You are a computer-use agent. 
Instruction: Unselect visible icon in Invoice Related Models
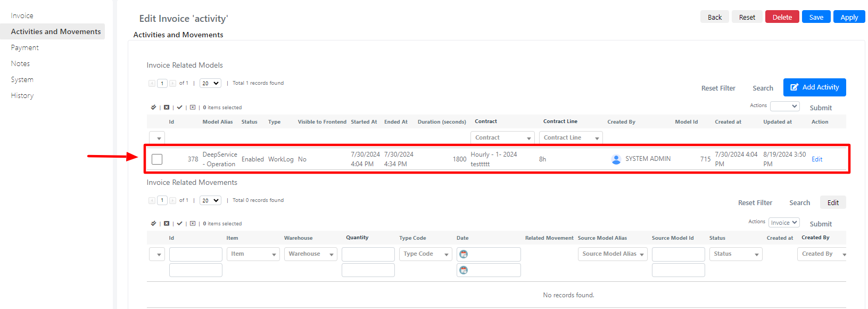coord(193,107)
